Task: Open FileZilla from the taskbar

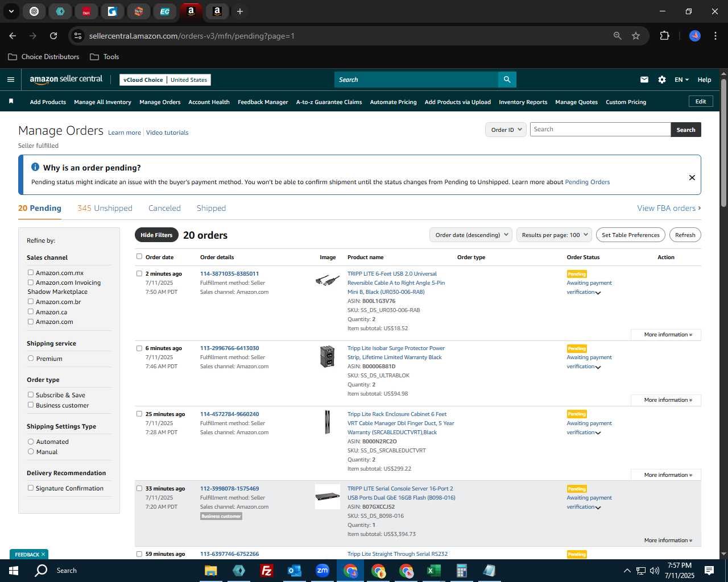Action: (x=266, y=571)
